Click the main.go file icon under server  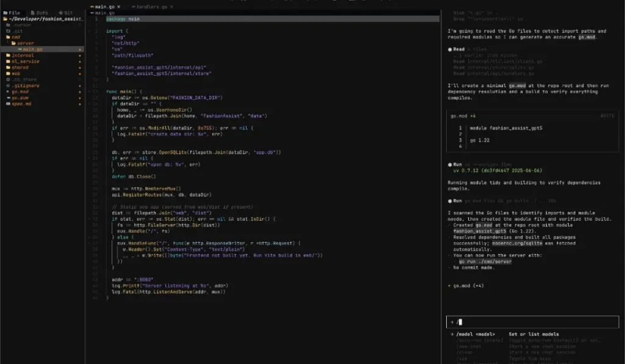point(20,49)
